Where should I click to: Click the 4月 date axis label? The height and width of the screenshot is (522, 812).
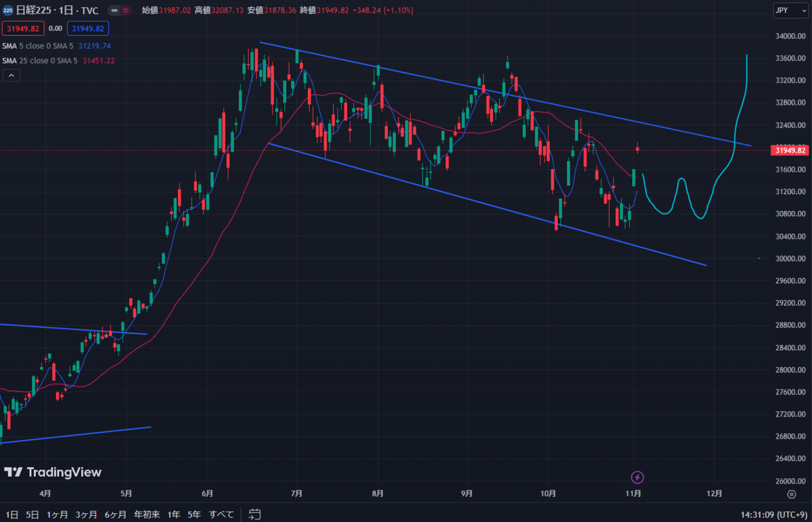click(45, 494)
